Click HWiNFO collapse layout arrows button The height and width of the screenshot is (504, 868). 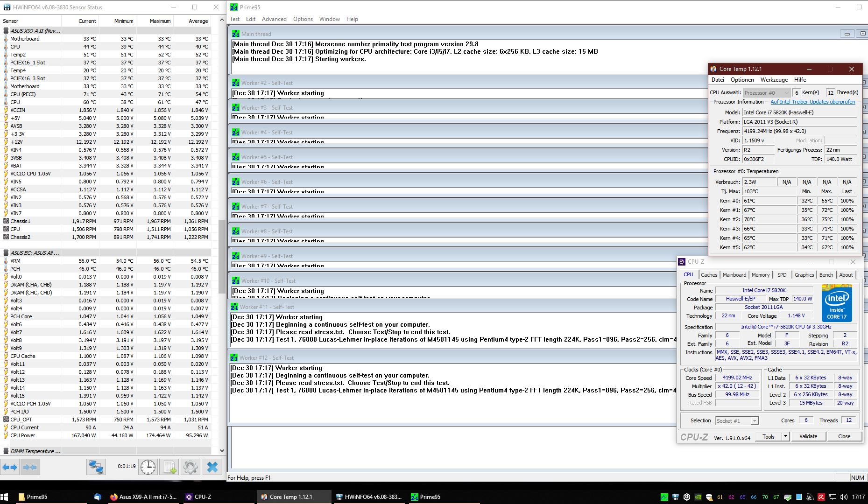coord(30,467)
